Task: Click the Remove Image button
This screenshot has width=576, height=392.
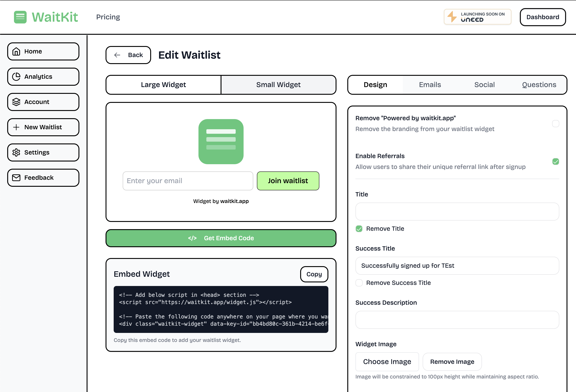Action: click(x=452, y=362)
